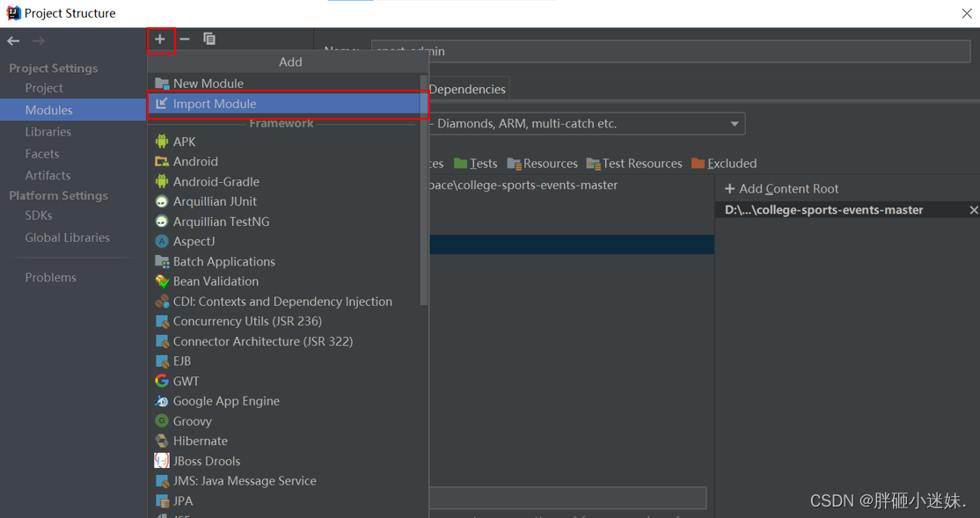Mark folder as Resources
The image size is (980, 518).
pyautogui.click(x=543, y=164)
